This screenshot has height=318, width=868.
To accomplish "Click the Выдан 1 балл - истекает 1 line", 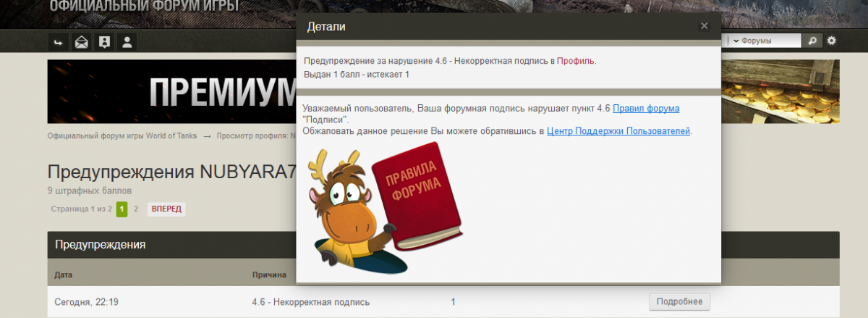I will [357, 74].
